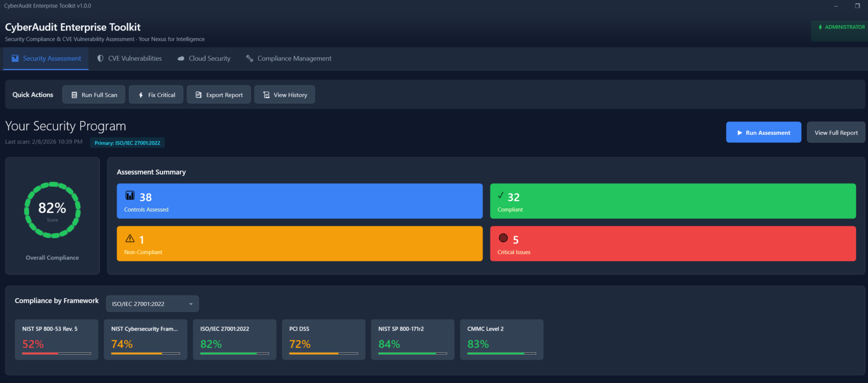868x383 pixels.
Task: Select the NIST SP 800-53 Rev. 5 card
Action: [x=57, y=339]
